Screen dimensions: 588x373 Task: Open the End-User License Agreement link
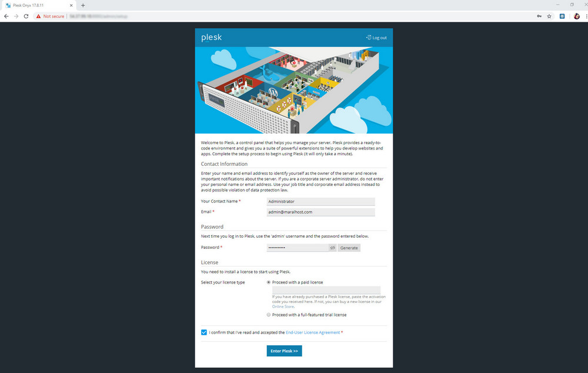coord(313,332)
